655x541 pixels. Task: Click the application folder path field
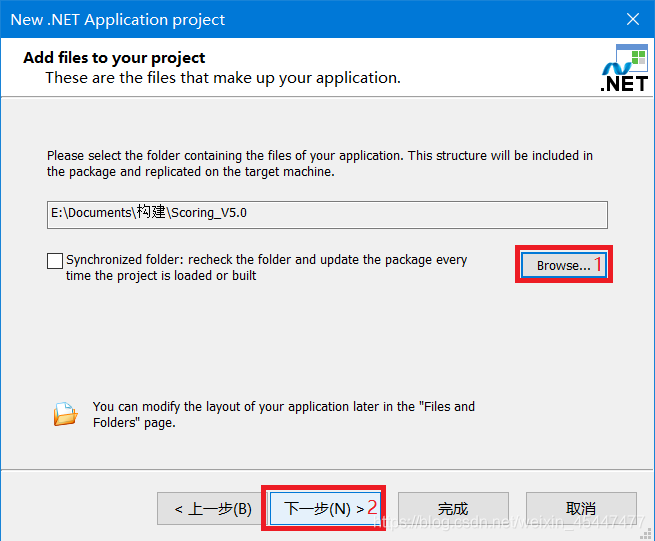point(327,214)
